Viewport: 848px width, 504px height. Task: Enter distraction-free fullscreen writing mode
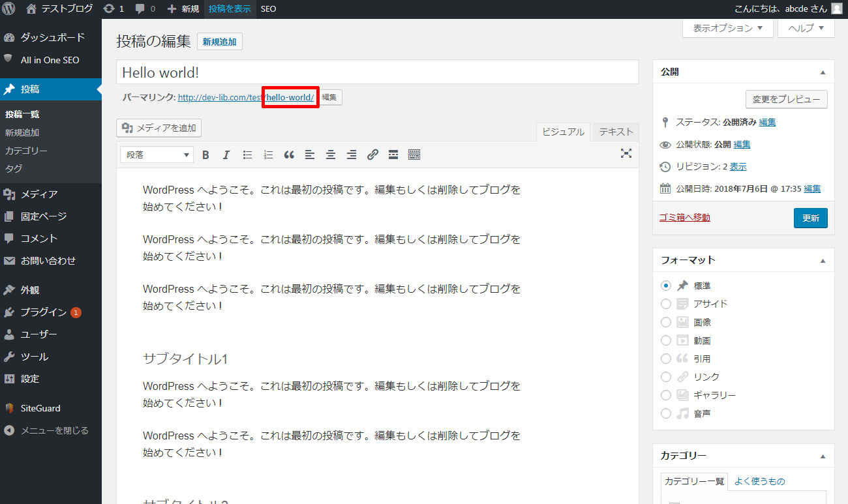point(626,153)
